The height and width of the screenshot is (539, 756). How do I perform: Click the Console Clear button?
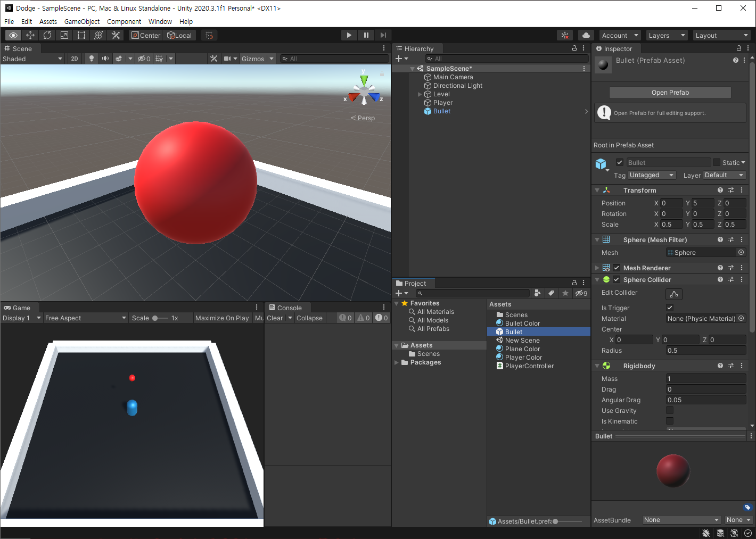[x=275, y=318]
